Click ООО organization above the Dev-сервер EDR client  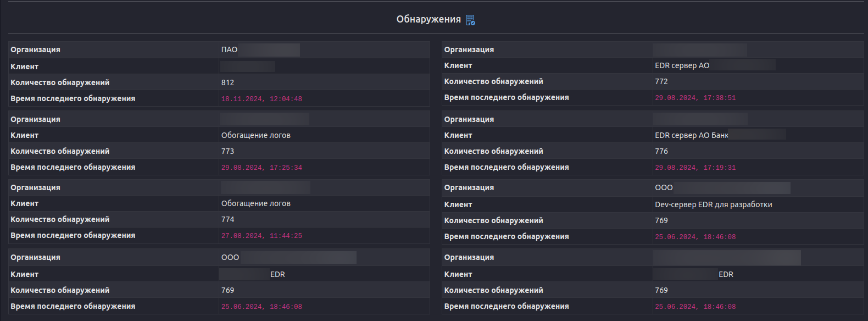[664, 187]
